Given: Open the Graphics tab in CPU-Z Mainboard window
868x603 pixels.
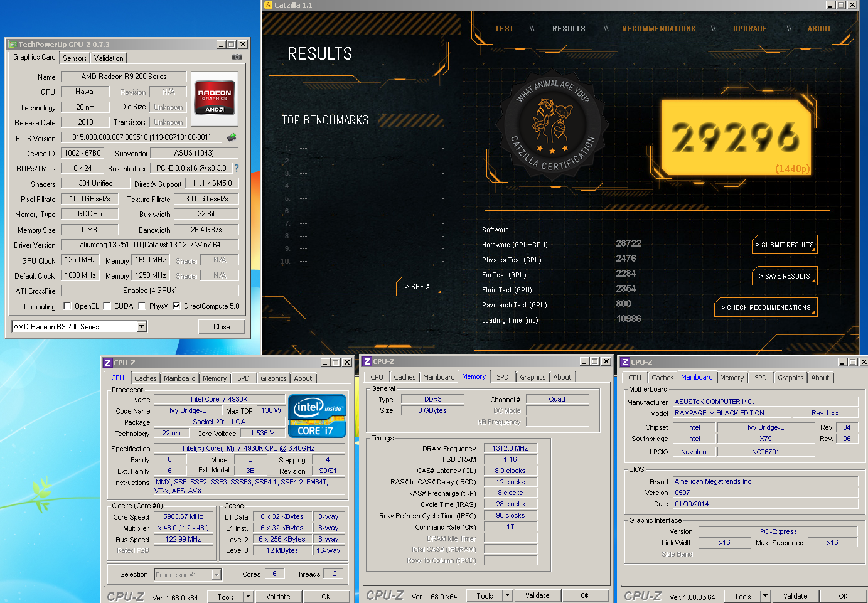Looking at the screenshot, I should pyautogui.click(x=790, y=378).
